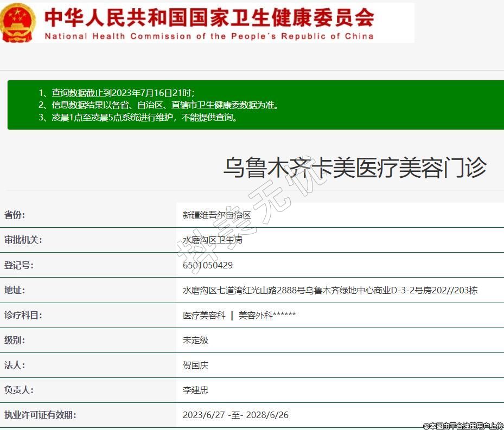Click the Chinese commission title in header
504x430 pixels.
point(209,17)
